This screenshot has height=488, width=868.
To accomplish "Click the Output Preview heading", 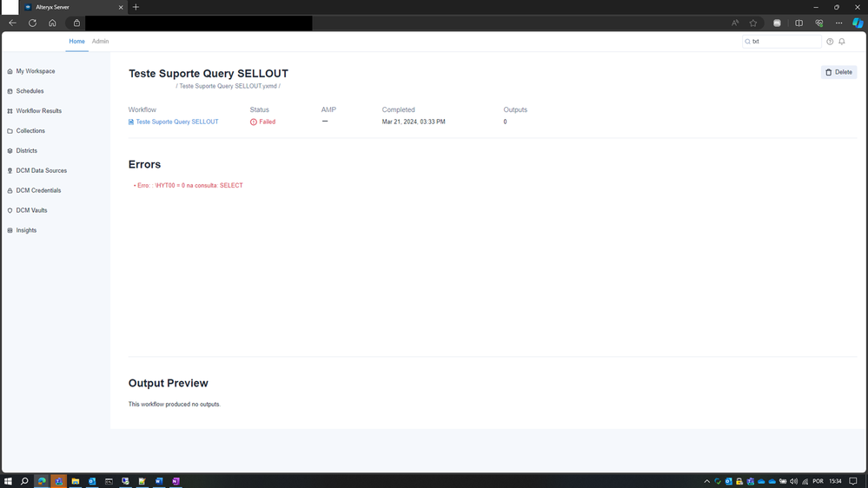I will [x=169, y=384].
